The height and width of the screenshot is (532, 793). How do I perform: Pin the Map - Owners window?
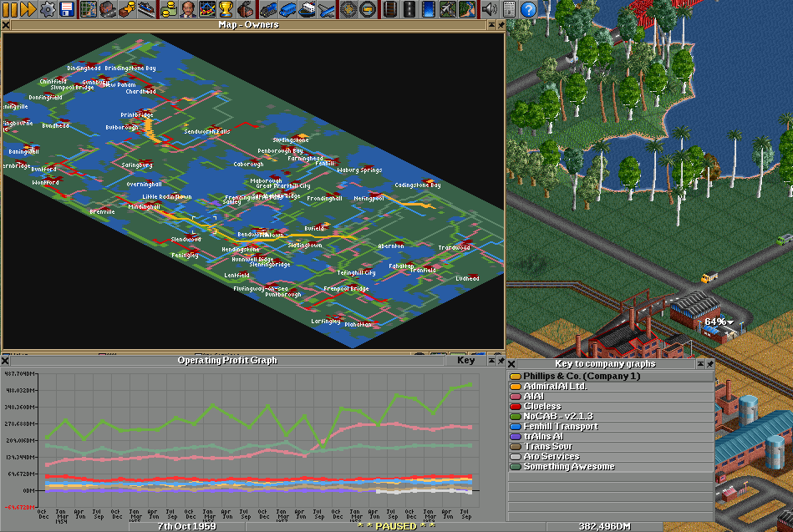501,25
